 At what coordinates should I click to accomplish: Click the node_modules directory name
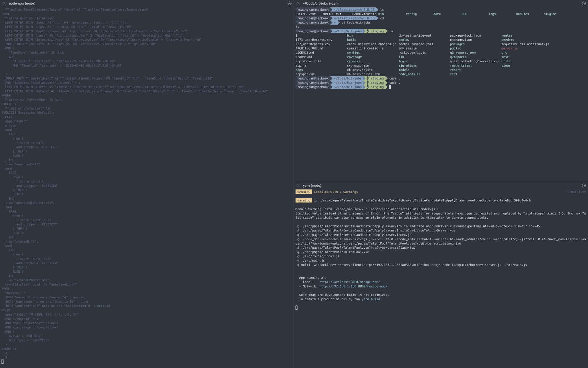[x=409, y=74]
